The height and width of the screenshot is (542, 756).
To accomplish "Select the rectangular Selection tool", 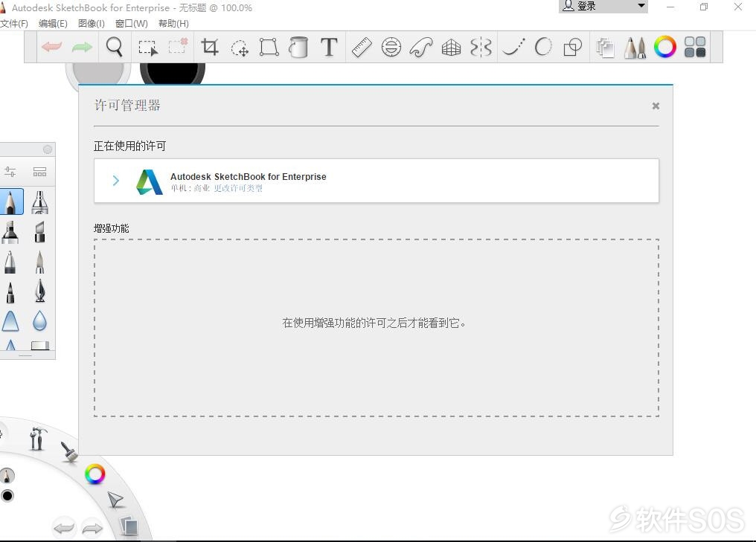I will (x=147, y=48).
